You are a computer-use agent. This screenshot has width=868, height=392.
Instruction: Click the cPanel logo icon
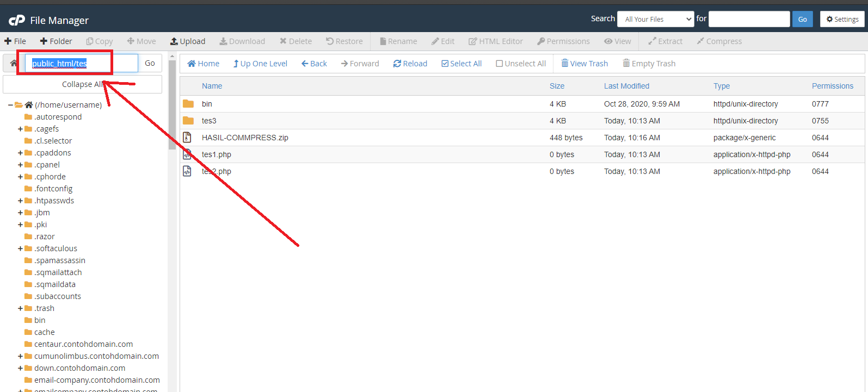click(17, 20)
